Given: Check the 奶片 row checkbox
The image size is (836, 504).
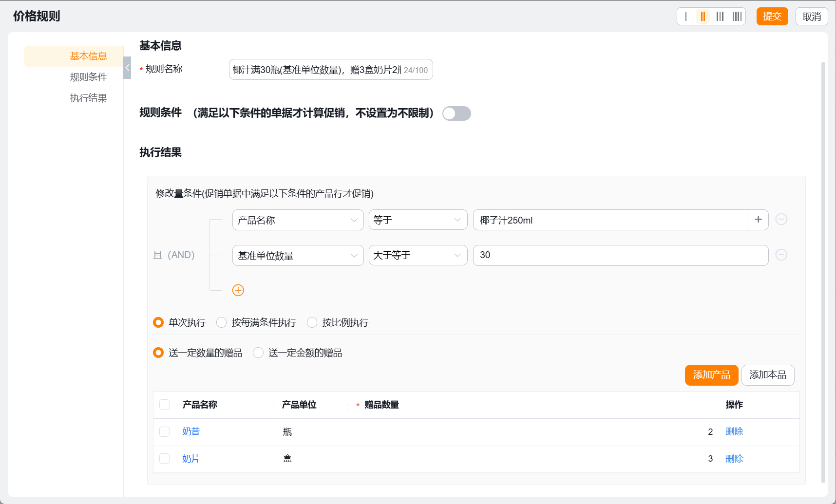Looking at the screenshot, I should click(165, 459).
